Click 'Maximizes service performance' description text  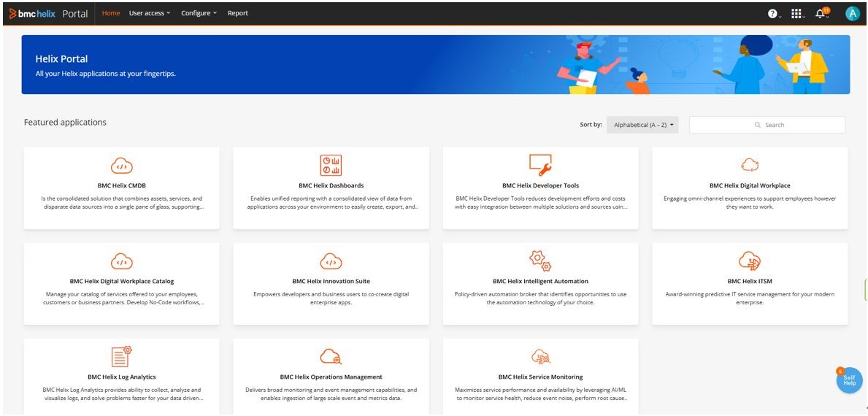pyautogui.click(x=540, y=394)
